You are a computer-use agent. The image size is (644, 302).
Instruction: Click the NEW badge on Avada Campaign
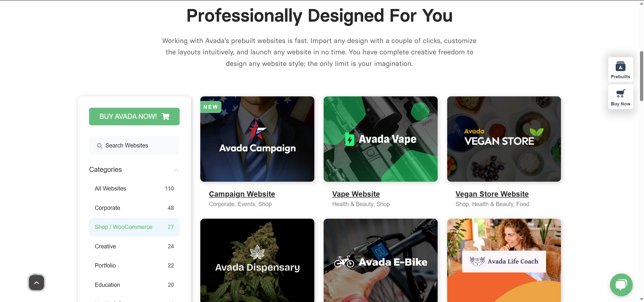click(211, 107)
